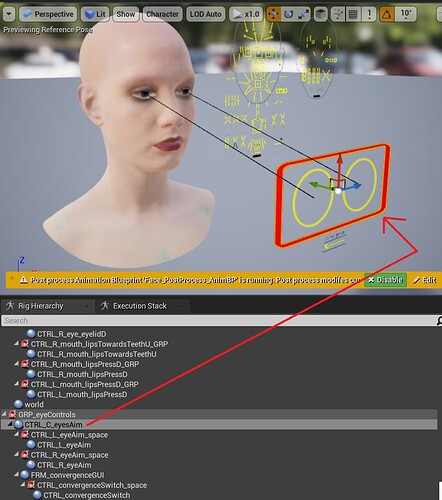The height and width of the screenshot is (500, 442).
Task: Select the scale transform mode
Action: [x=303, y=14]
